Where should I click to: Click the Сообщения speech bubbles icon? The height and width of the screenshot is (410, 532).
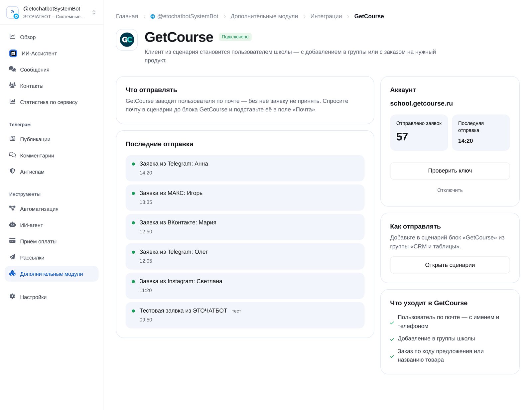pyautogui.click(x=12, y=69)
